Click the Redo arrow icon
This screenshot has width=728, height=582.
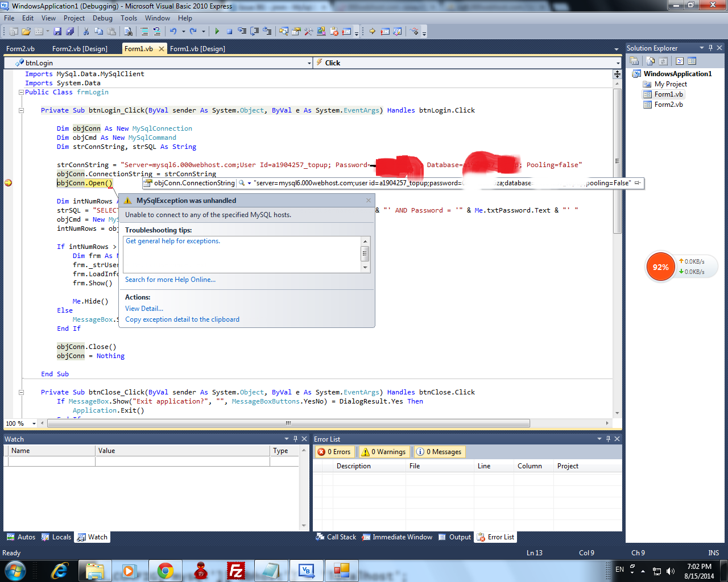click(x=193, y=31)
